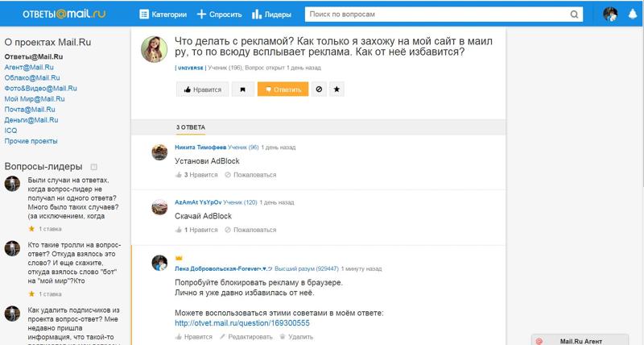Open notifications bell icon
This screenshot has width=644, height=345.
[633, 15]
